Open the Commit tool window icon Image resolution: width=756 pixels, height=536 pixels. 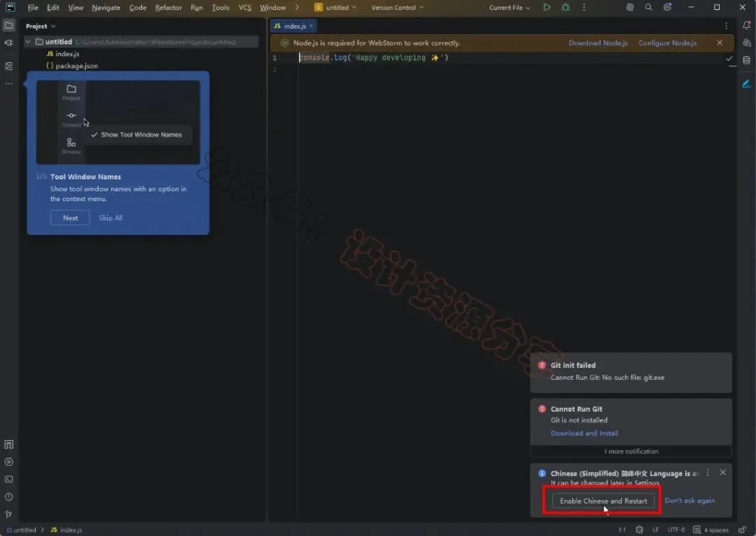coord(8,43)
